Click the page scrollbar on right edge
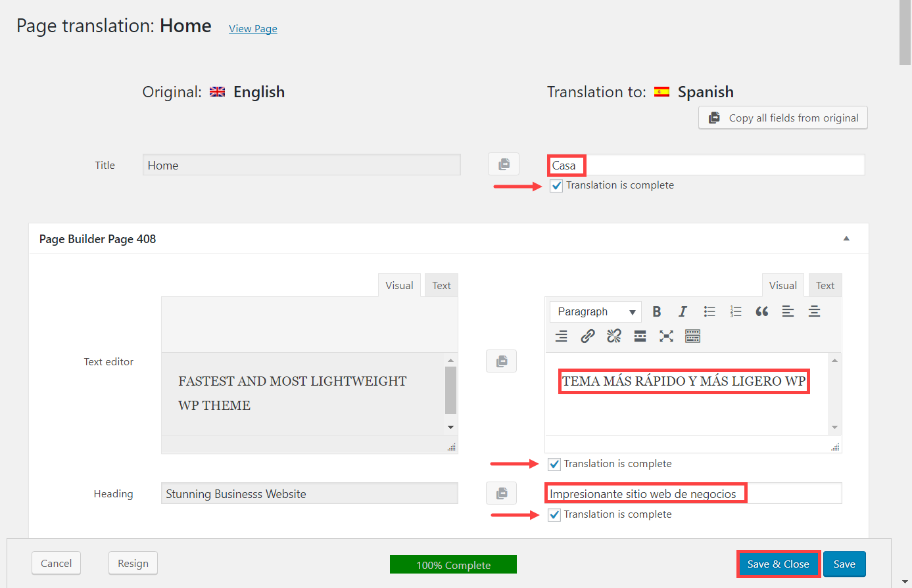Viewport: 912px width, 588px height. (x=905, y=32)
